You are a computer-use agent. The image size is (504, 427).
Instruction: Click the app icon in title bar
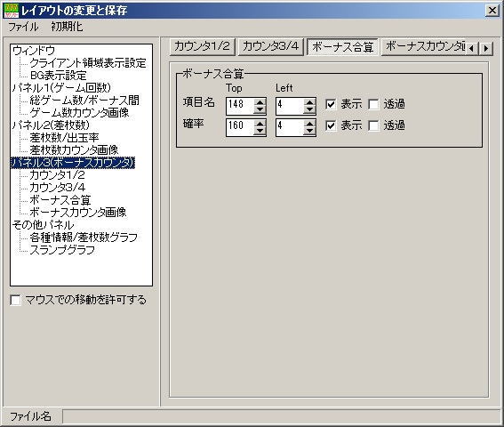coord(12,11)
